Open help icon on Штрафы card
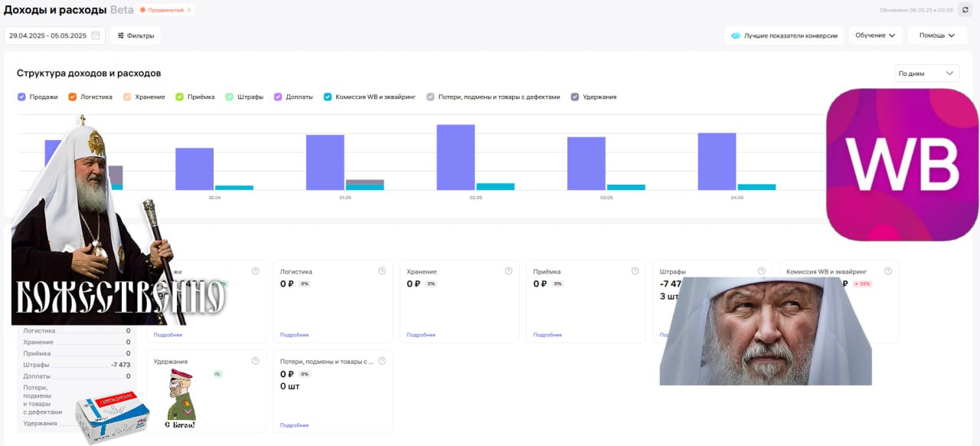The width and height of the screenshot is (980, 446). [761, 271]
